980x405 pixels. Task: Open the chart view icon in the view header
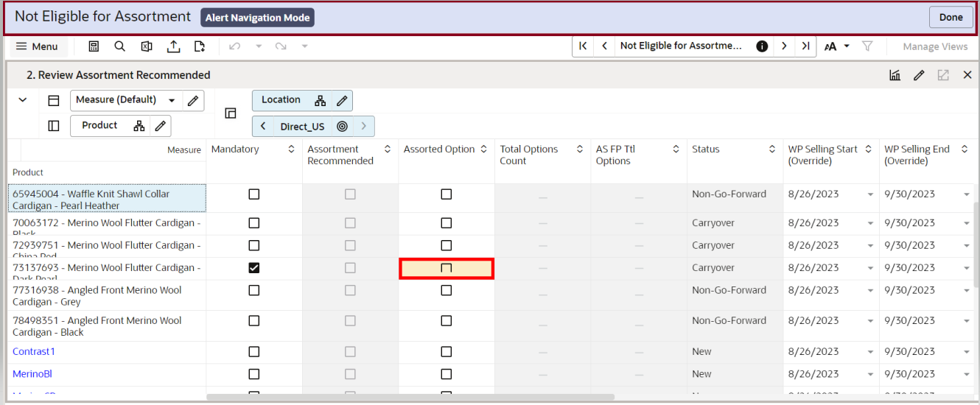[x=895, y=75]
